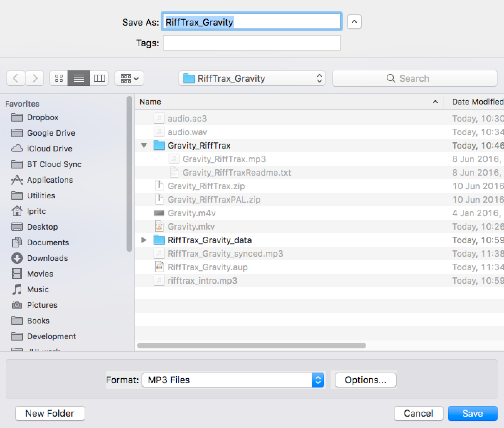This screenshot has height=428, width=504.
Task: Click the RiffTrax_Gravity_synced.mp3 file
Action: click(x=320, y=253)
